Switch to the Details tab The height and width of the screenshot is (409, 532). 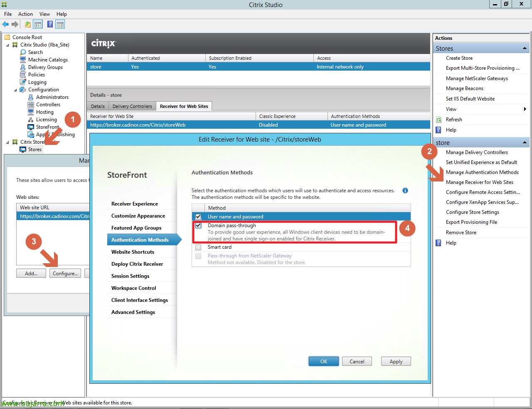tap(98, 106)
